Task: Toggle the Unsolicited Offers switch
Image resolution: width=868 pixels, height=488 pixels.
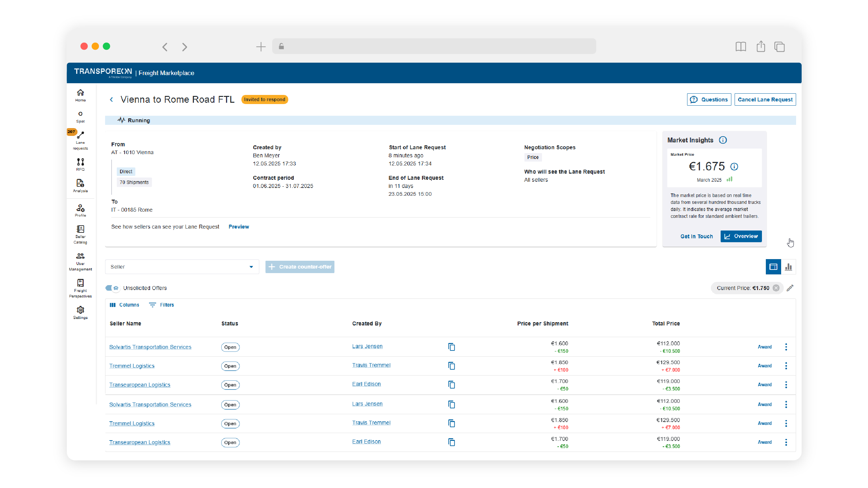Action: 112,288
